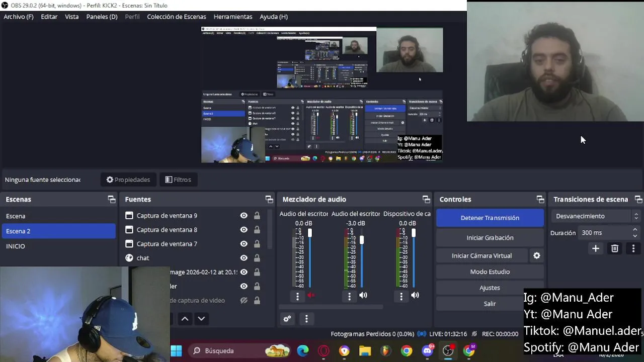
Task: Open the Editar menu
Action: (49, 17)
